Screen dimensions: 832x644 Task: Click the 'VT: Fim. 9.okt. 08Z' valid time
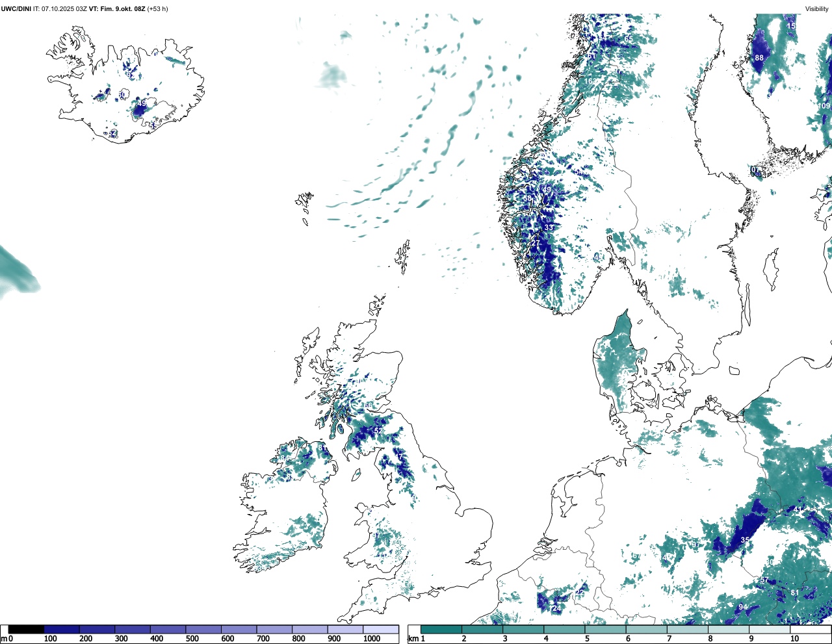tap(118, 8)
